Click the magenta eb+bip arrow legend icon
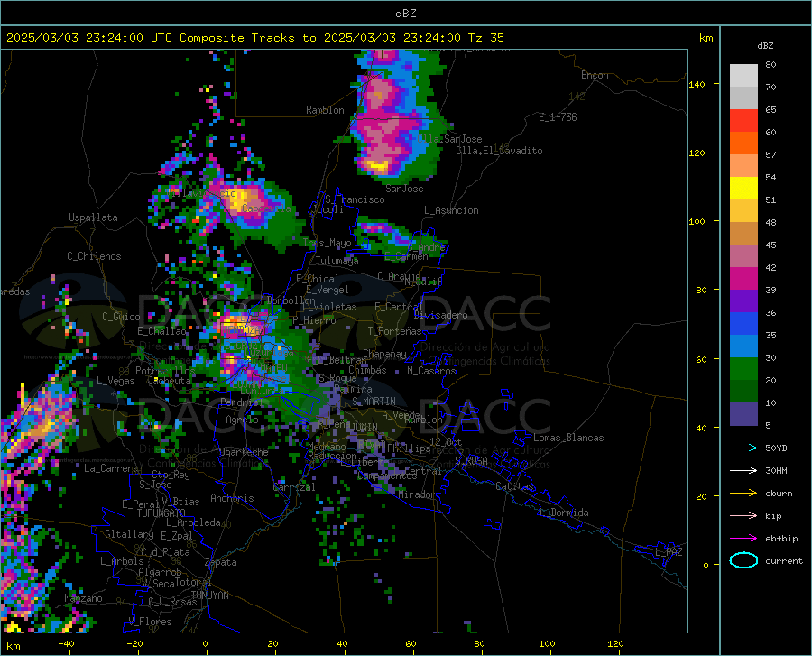Image resolution: width=812 pixels, height=656 pixels. point(743,539)
